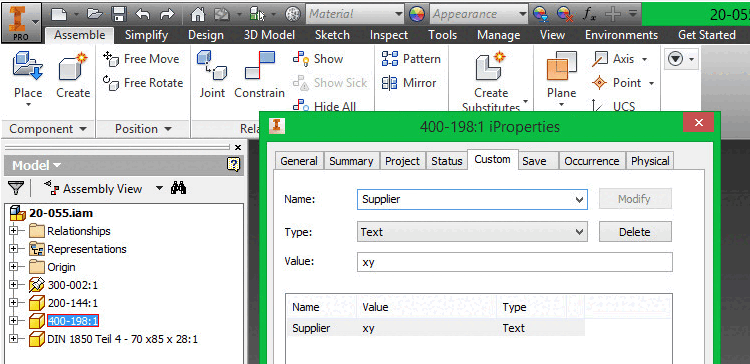Select the Free Move tool
Screen dimensions: 750x364
(x=141, y=59)
